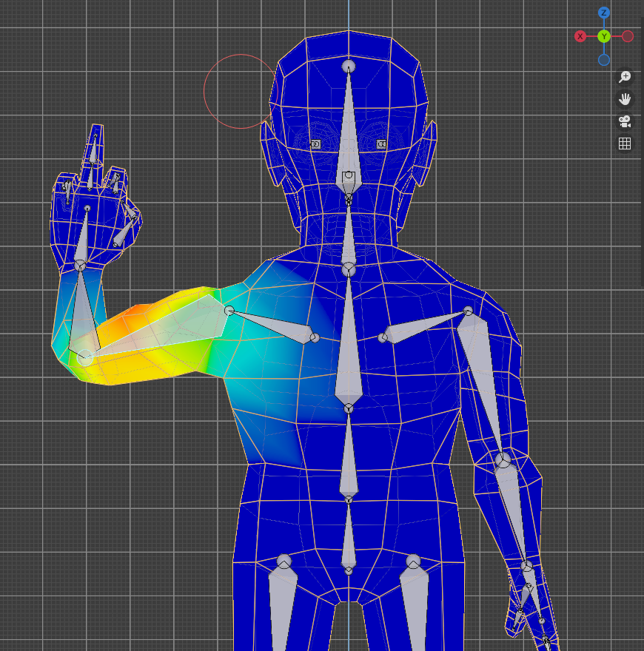Click the magnifier zoom view icon
644x651 pixels.
point(625,77)
